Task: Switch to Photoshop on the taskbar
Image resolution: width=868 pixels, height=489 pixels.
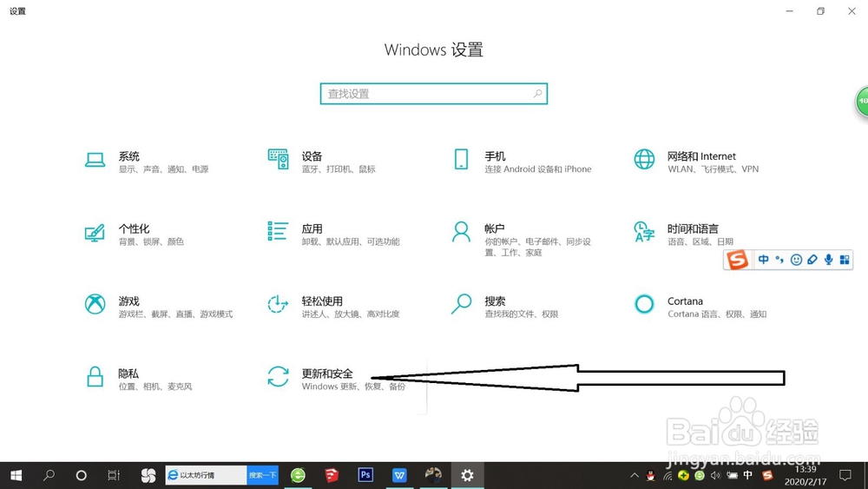Action: pos(365,475)
